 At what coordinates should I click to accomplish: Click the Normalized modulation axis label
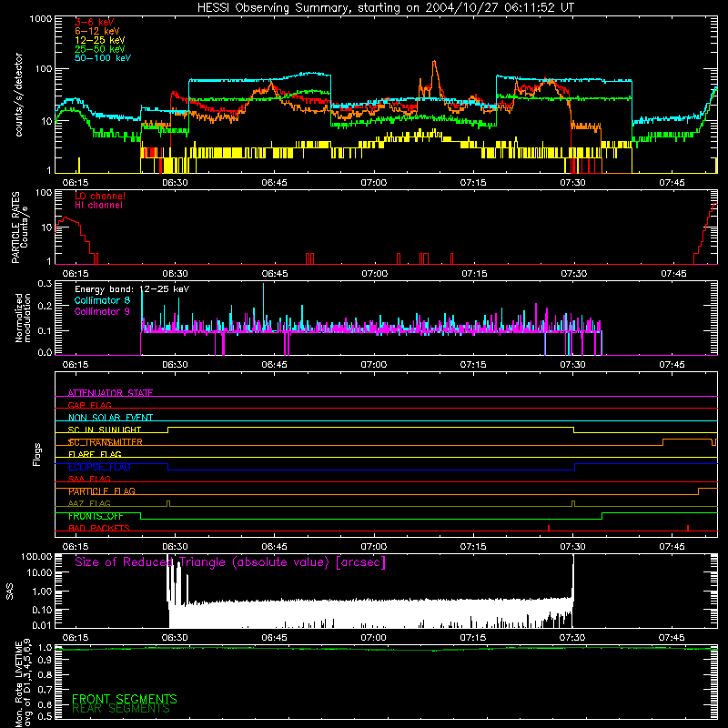click(23, 318)
